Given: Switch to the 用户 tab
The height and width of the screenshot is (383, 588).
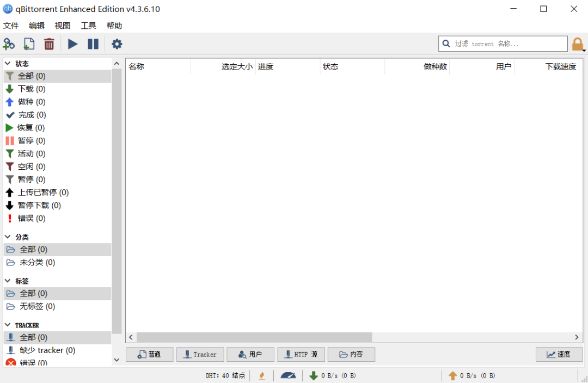Looking at the screenshot, I should [x=250, y=355].
